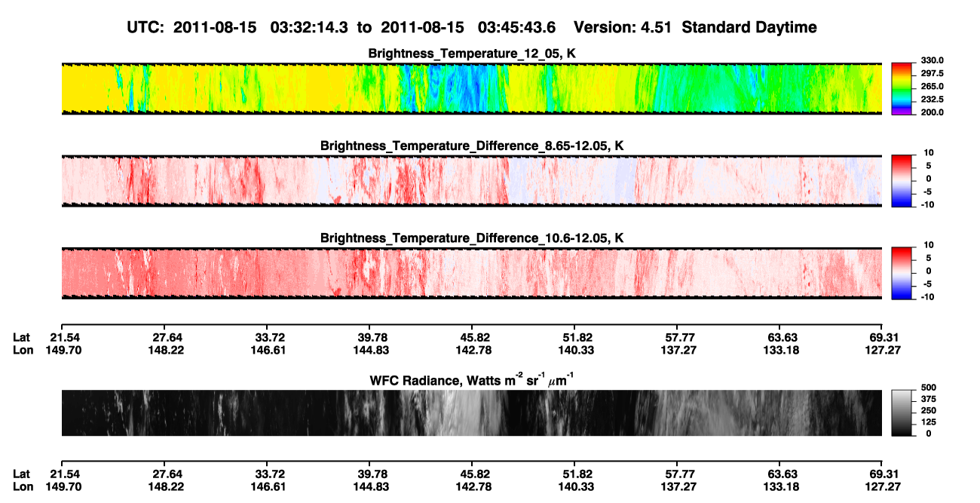Screen dimensions: 980x503
Task: Click the '-10' label on 10.6-12.05 colorbar
Action: (x=927, y=297)
